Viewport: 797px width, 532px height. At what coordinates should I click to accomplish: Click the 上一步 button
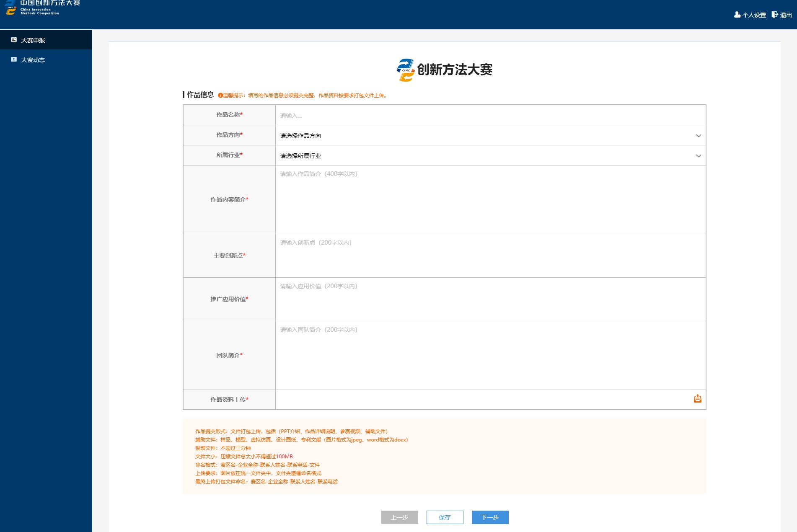(399, 517)
